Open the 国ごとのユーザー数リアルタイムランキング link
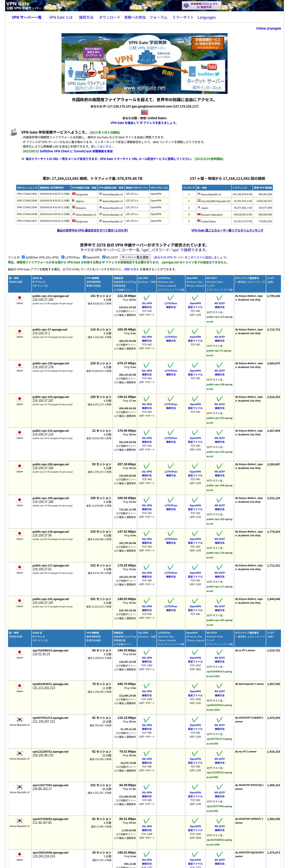 [x=227, y=230]
